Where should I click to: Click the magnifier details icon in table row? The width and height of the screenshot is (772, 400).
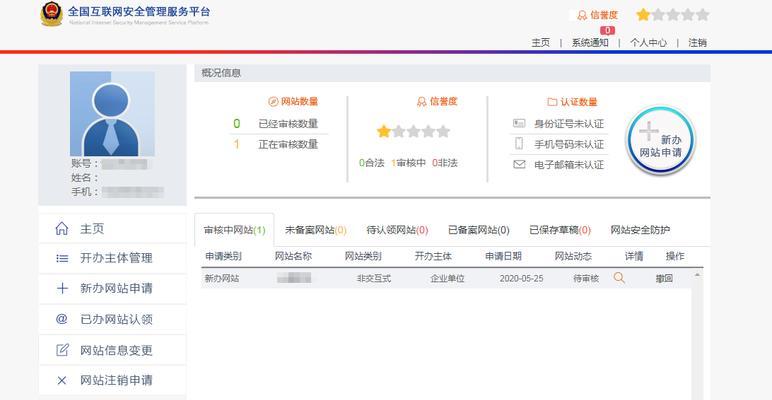point(619,278)
